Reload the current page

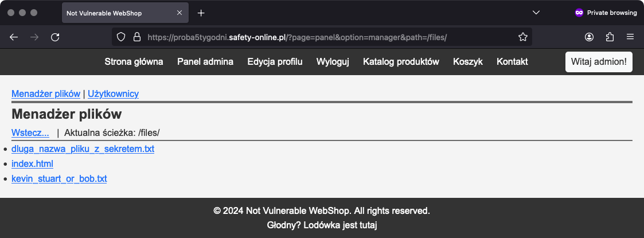(55, 37)
